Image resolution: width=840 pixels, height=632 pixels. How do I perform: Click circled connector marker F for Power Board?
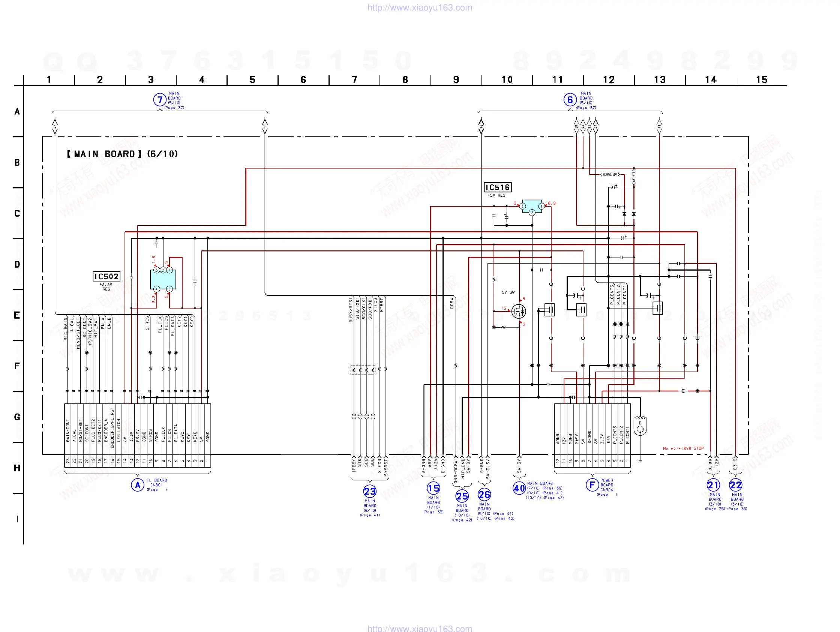click(592, 485)
